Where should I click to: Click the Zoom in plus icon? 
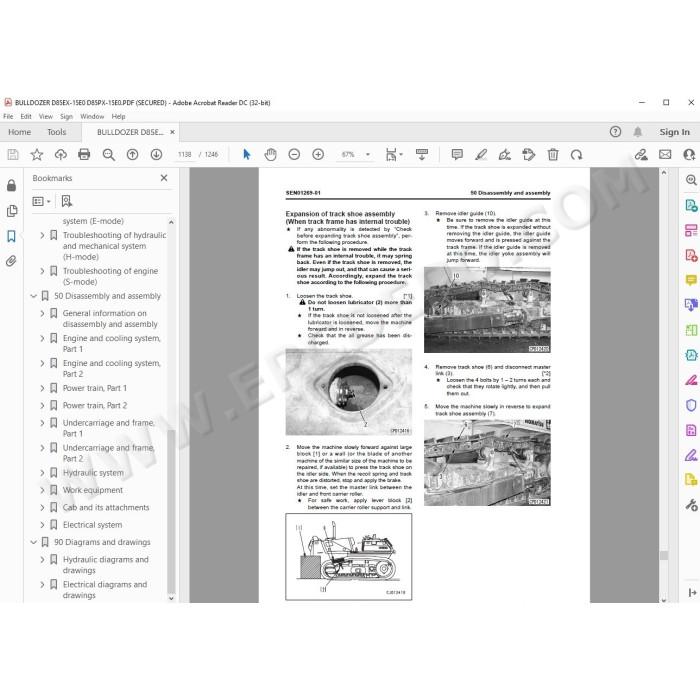(318, 154)
